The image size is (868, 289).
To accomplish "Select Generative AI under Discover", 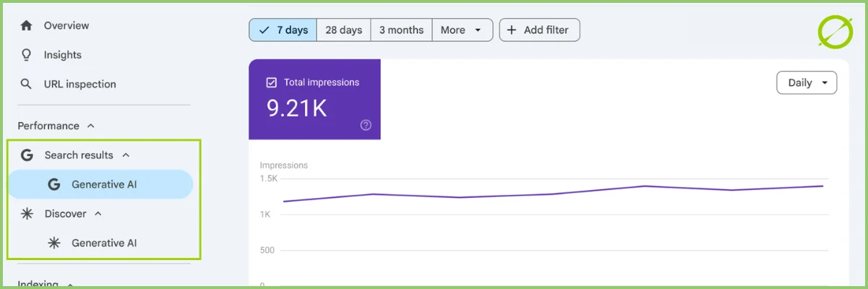I will pos(104,243).
